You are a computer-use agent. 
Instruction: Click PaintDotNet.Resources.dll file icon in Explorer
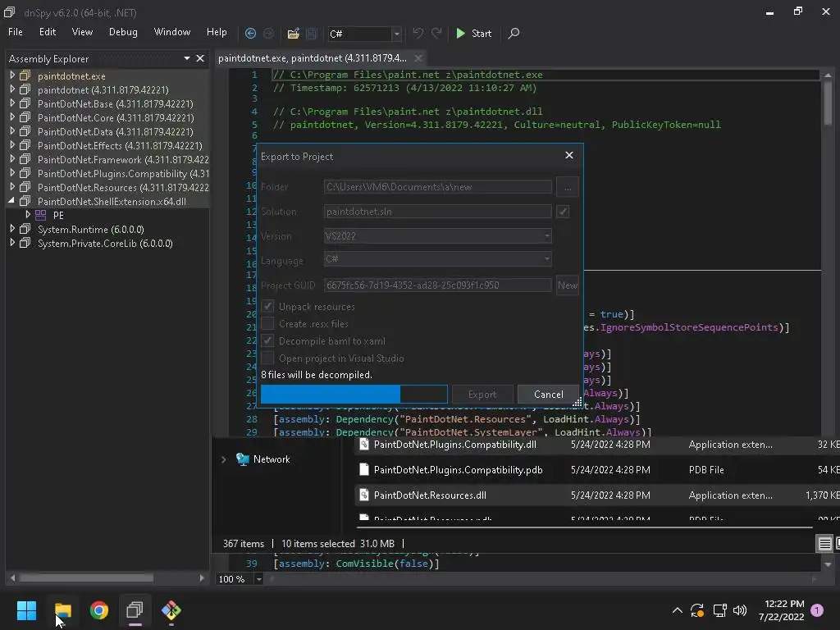pyautogui.click(x=364, y=495)
